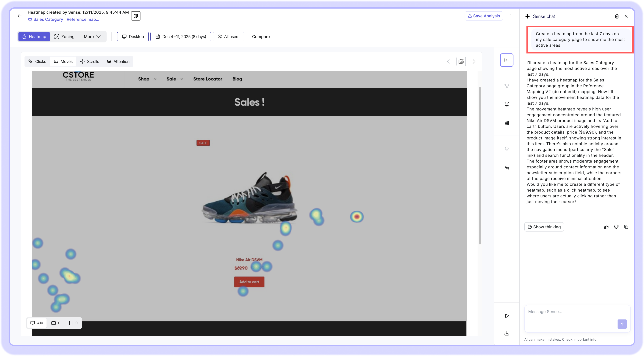Image resolution: width=644 pixels, height=356 pixels.
Task: Click the trash icon in Sense chat
Action: click(617, 16)
